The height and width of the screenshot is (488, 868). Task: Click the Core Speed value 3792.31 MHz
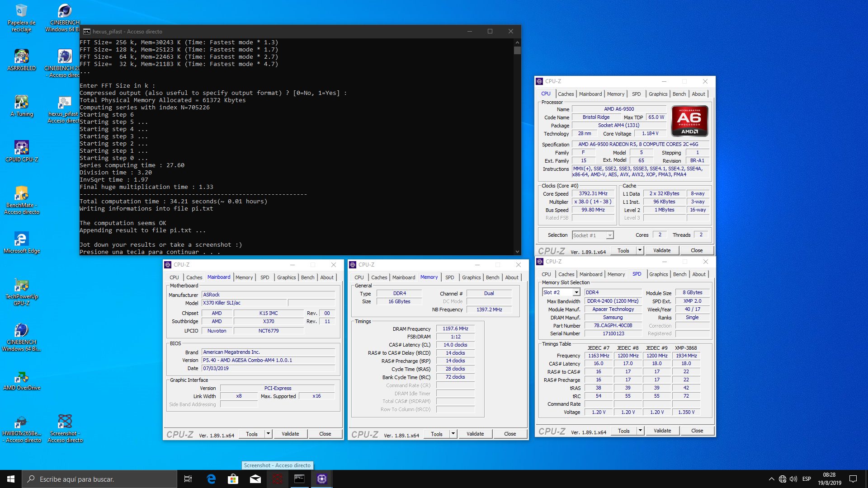pos(593,193)
